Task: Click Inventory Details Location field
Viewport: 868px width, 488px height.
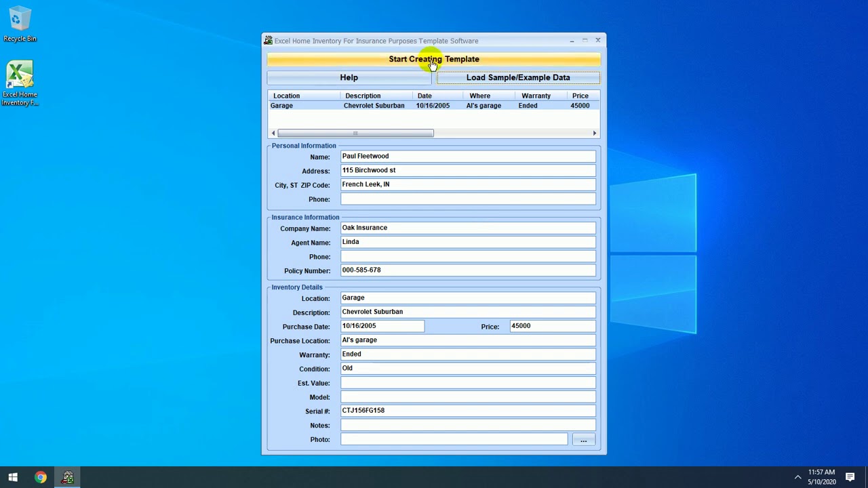Action: click(468, 298)
